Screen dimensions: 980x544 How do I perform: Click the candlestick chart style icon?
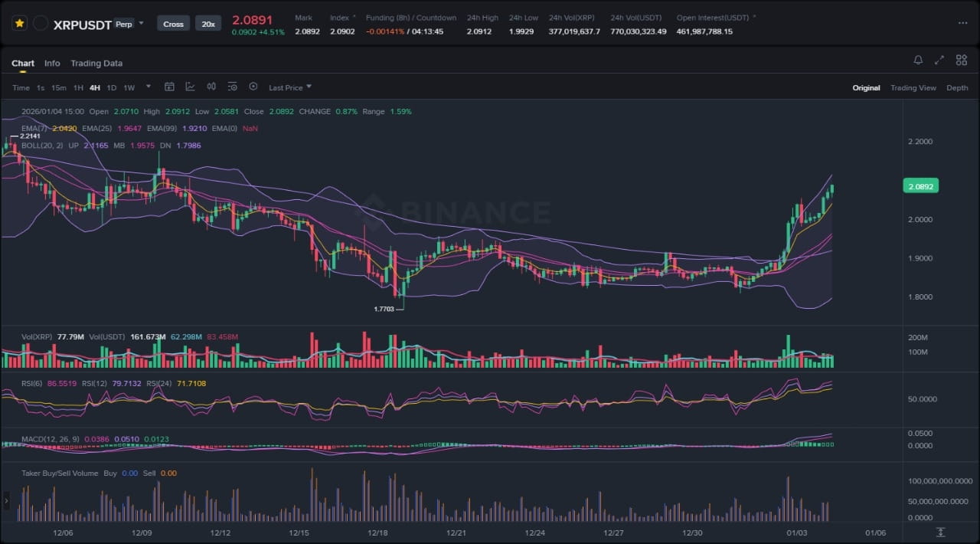coord(211,87)
